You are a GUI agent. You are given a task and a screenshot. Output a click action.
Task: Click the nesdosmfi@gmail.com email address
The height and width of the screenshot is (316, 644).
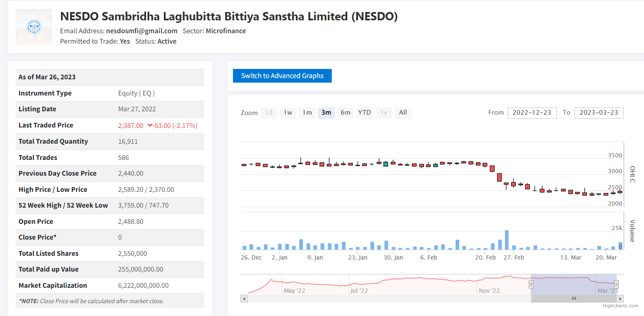tap(142, 31)
